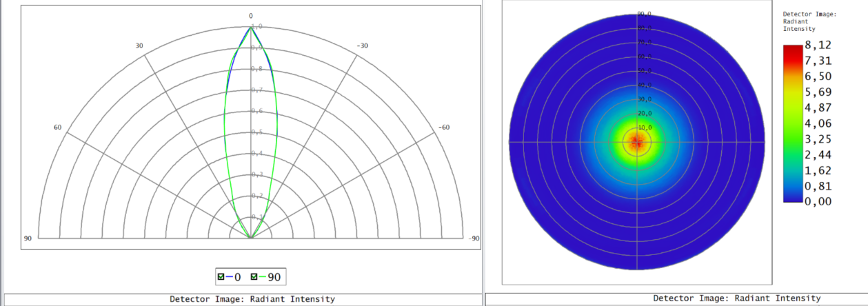Viewport: 868px width, 306px height.
Task: Click the 70,0 ring label on intensity map
Action: pos(644,43)
